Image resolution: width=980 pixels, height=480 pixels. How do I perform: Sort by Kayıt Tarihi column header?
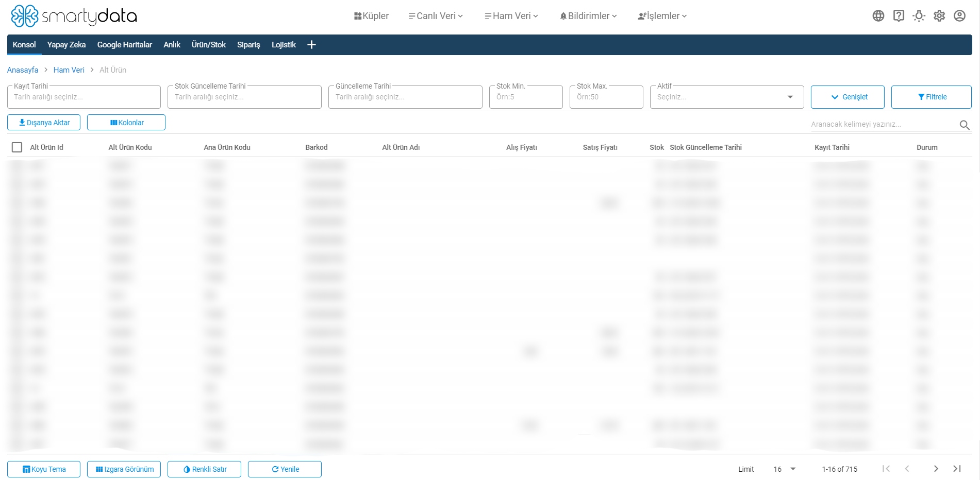[832, 147]
